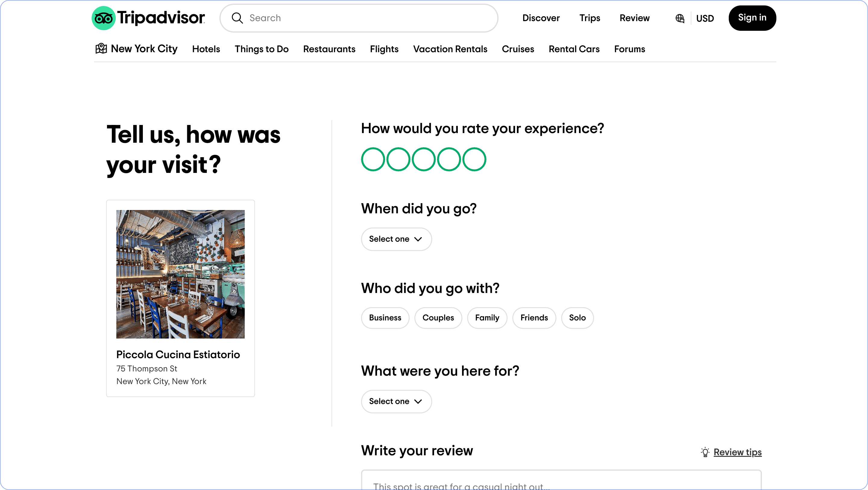Select the third rating circle
Screen dimensions: 868x490
(x=423, y=159)
